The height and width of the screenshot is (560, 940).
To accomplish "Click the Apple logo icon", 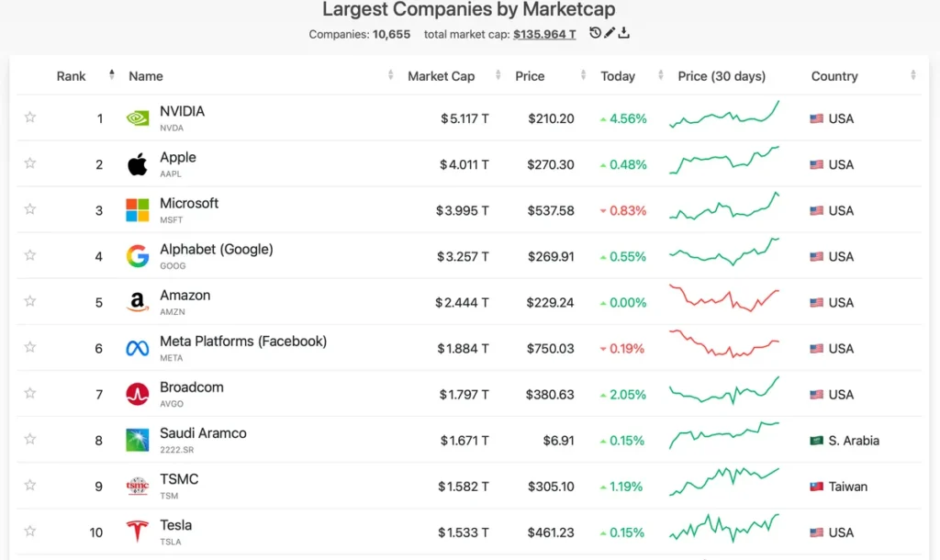I will (x=138, y=164).
